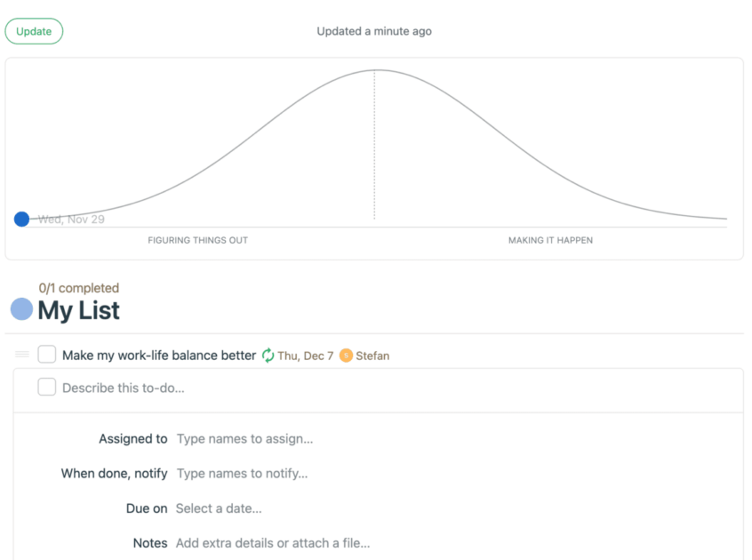The height and width of the screenshot is (560, 752).
Task: Click 'Make my work-life balance better' to open it
Action: coord(157,354)
